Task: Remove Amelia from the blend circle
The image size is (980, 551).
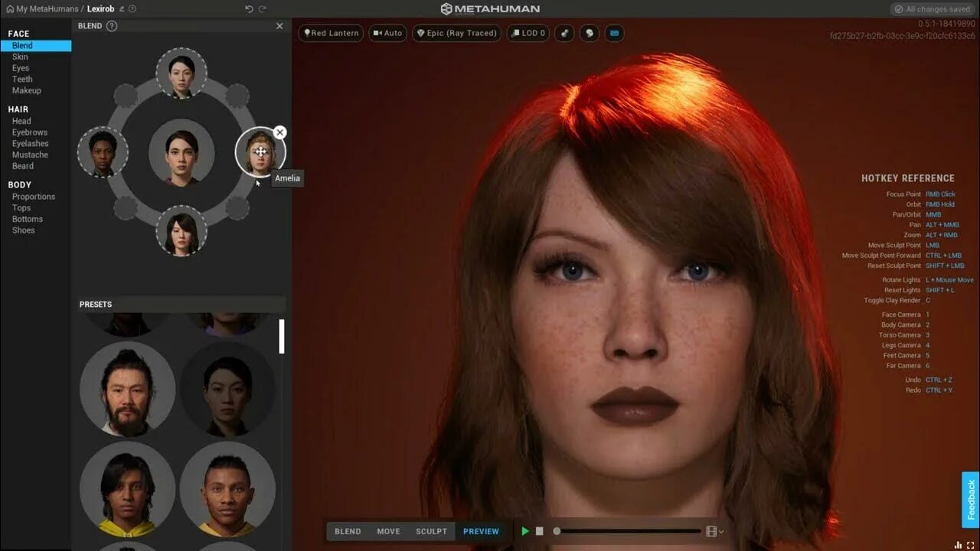Action: click(x=279, y=132)
